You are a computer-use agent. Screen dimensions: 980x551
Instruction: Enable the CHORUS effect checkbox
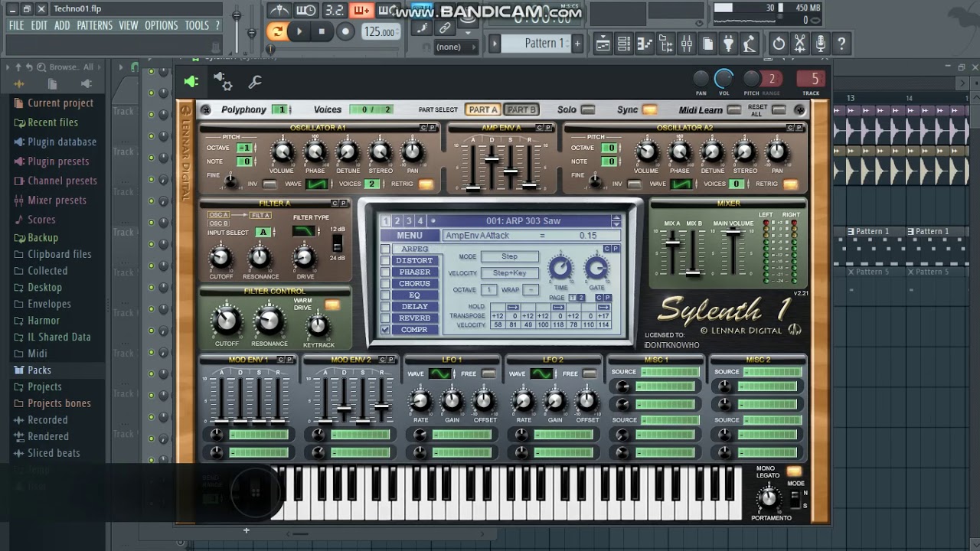[385, 283]
